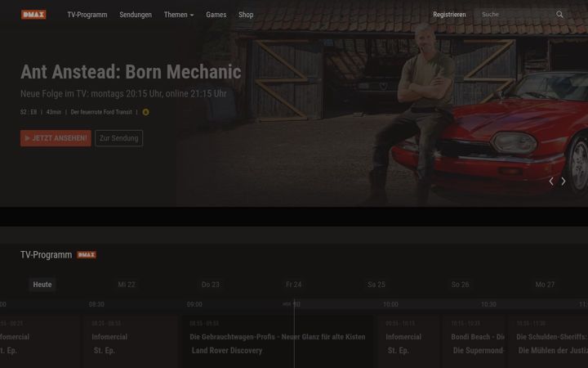
Task: Open Die Schulden-Sheriffs programme entry
Action: point(548,342)
